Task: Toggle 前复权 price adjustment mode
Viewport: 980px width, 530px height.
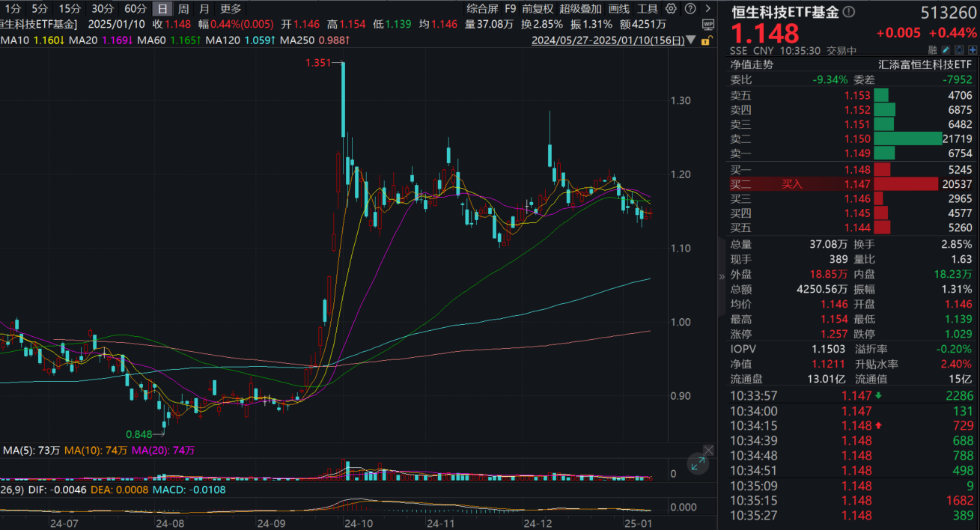Action: pyautogui.click(x=536, y=10)
